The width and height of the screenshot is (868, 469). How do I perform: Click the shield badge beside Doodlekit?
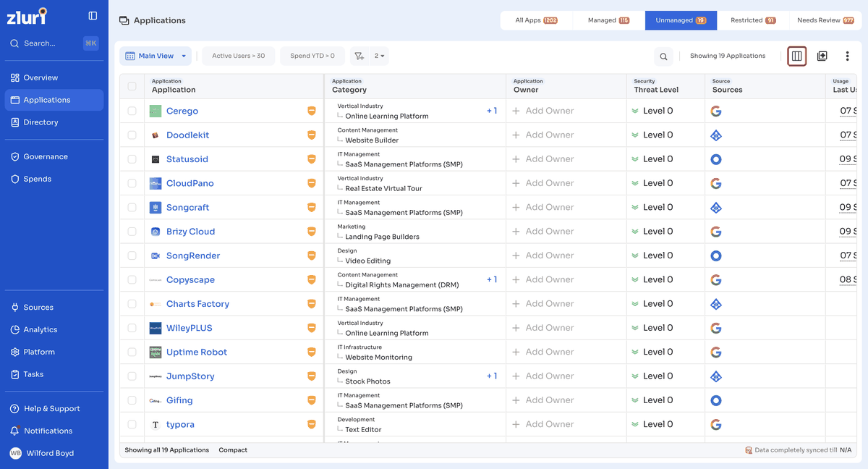pos(312,135)
